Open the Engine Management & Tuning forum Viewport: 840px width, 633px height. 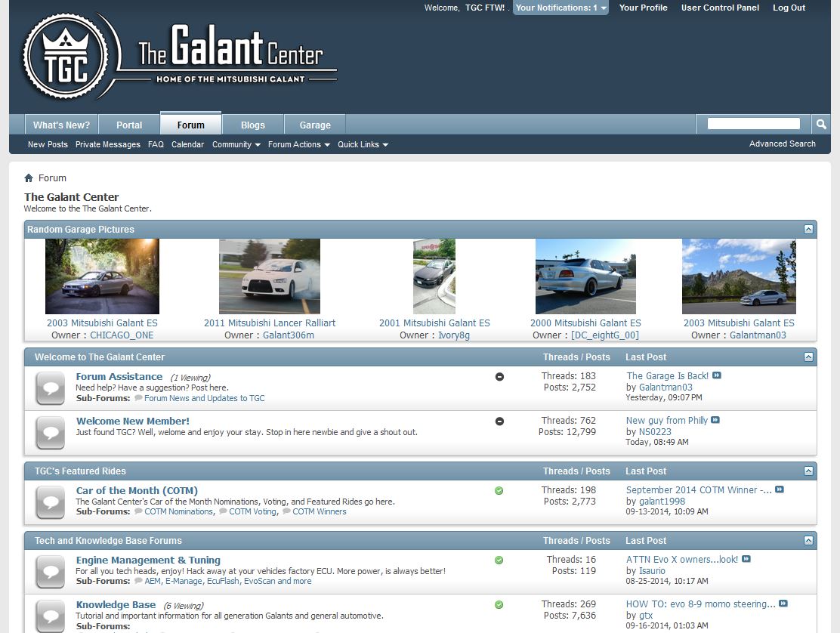[148, 560]
